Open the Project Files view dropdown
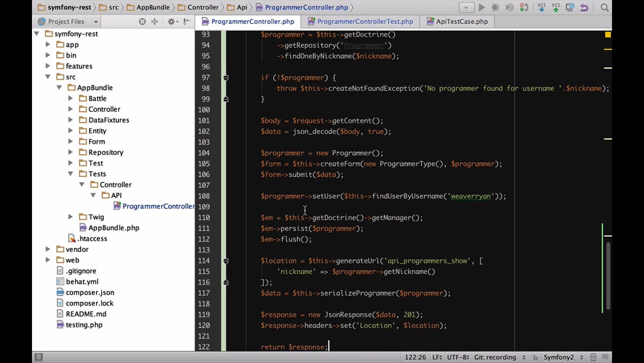The image size is (644, 363). pyautogui.click(x=68, y=22)
